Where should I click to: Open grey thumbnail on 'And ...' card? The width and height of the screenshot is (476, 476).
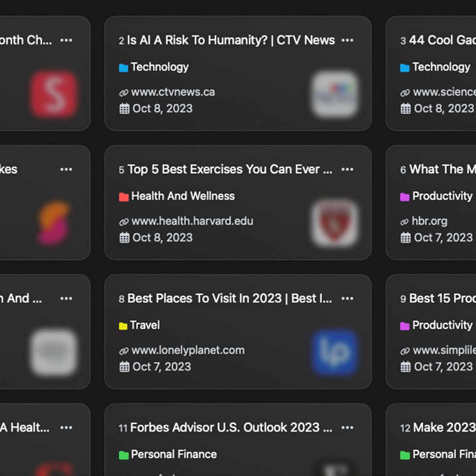(x=54, y=352)
